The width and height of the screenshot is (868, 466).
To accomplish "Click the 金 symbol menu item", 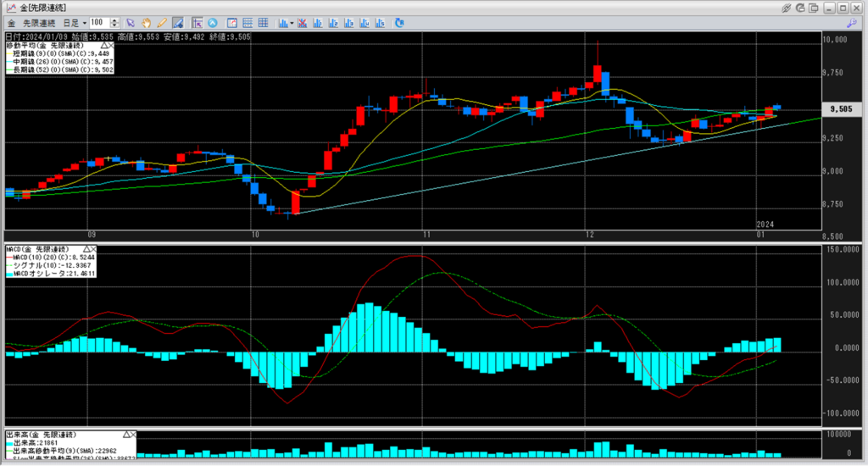I will tap(11, 21).
